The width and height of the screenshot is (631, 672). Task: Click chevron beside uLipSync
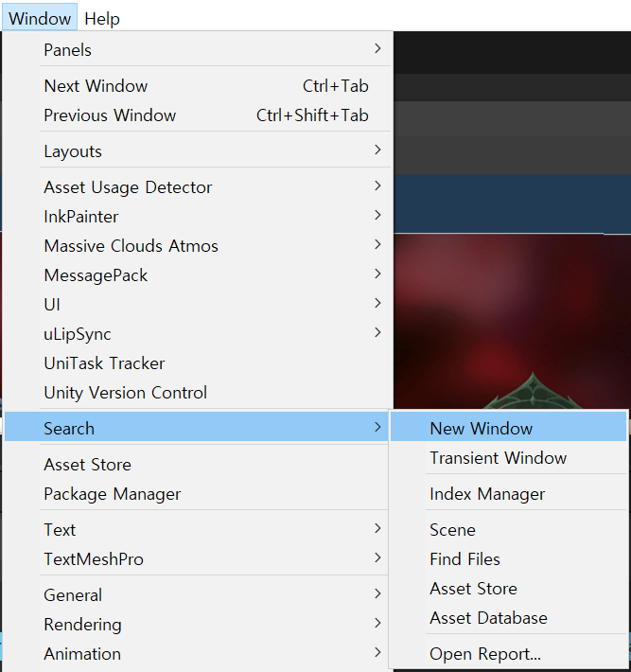(x=377, y=332)
